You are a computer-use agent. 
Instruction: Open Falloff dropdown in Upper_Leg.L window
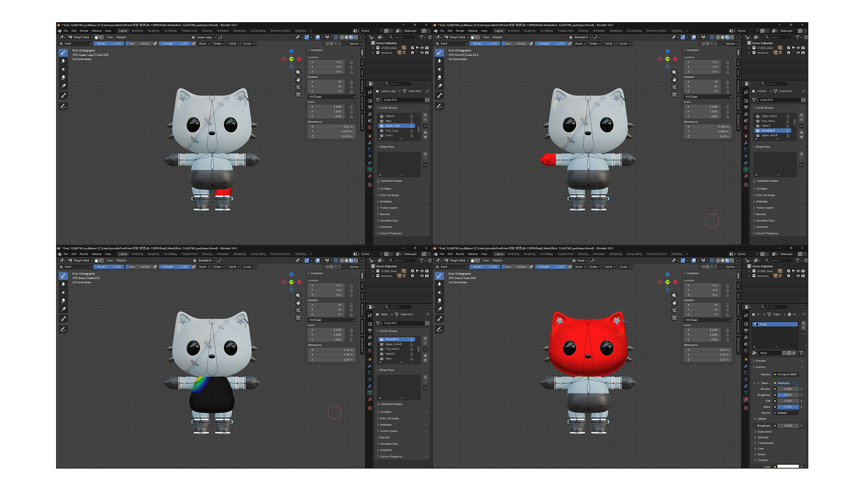(x=233, y=43)
